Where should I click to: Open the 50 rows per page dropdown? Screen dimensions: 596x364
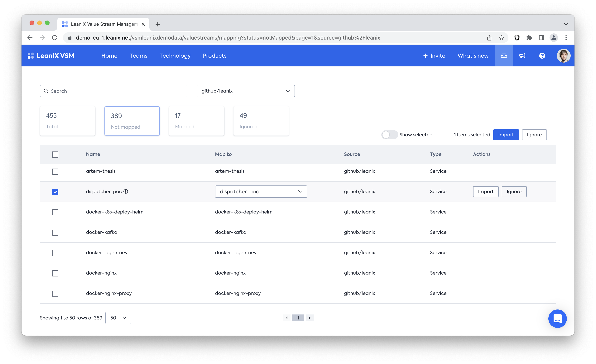point(118,318)
